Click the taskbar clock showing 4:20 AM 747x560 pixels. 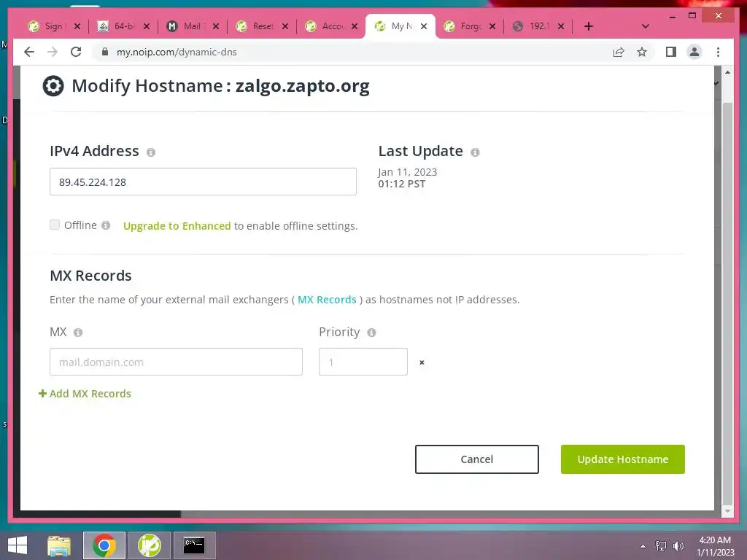(x=715, y=545)
